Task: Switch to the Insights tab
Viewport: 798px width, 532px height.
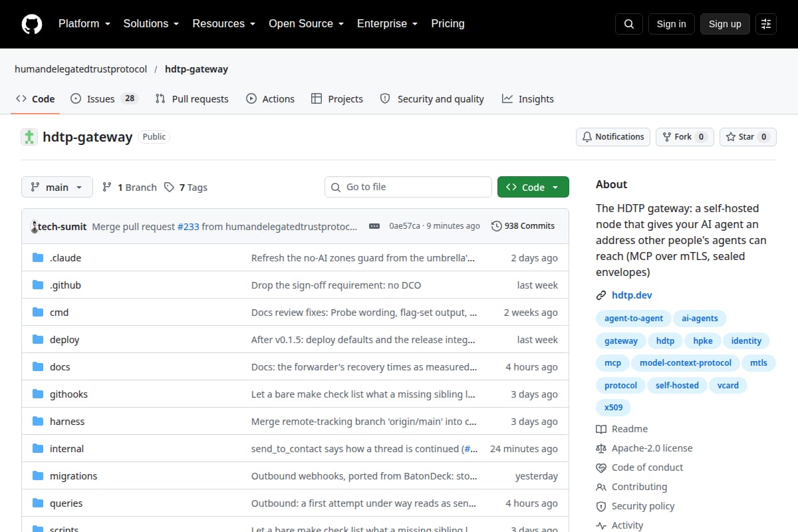Action: click(528, 99)
